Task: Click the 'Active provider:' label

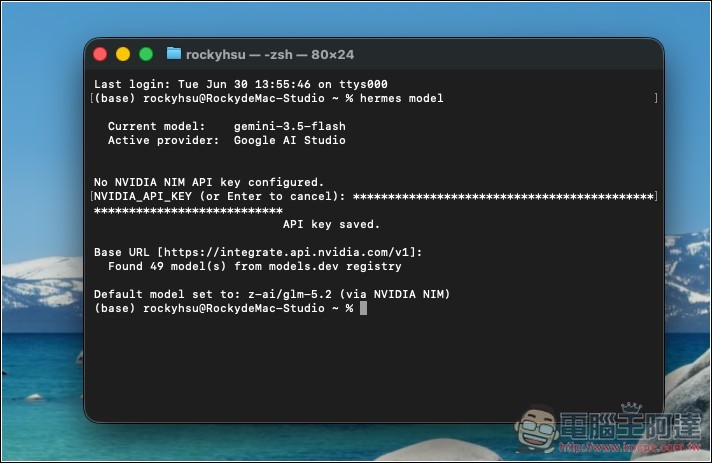Action: pos(163,140)
